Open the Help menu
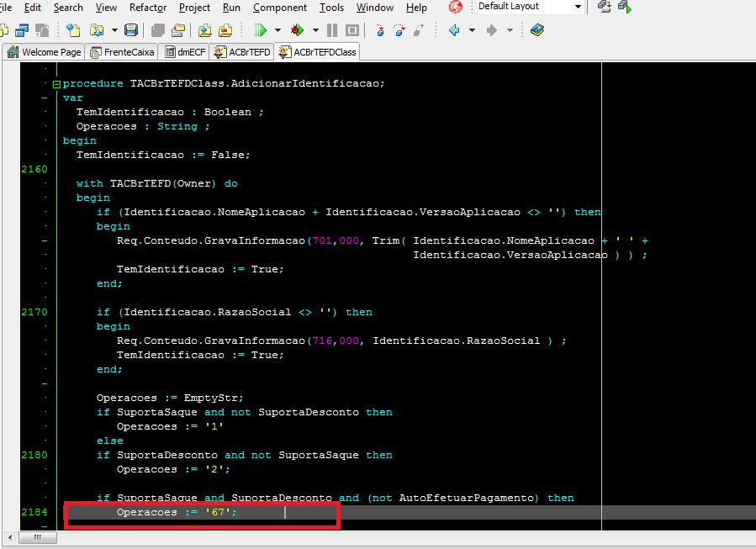This screenshot has width=756, height=549. pos(416,8)
